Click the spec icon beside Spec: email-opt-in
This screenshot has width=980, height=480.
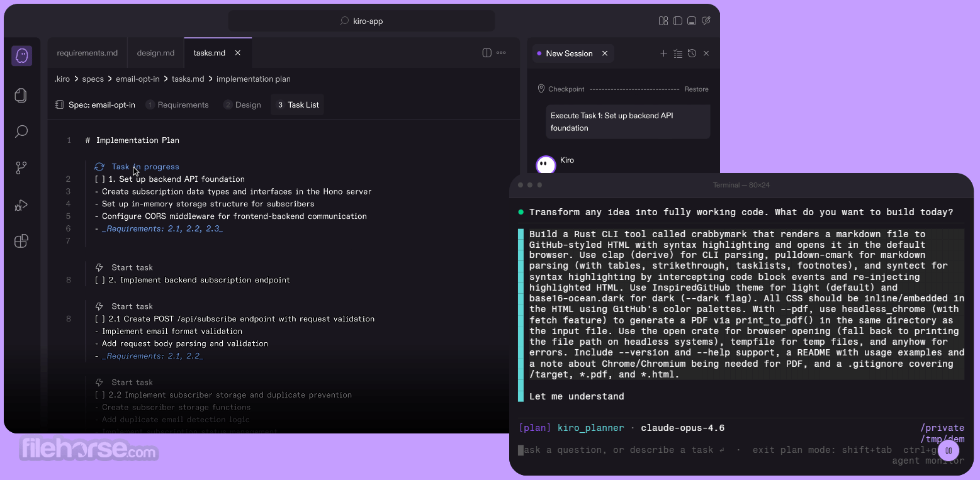tap(60, 104)
